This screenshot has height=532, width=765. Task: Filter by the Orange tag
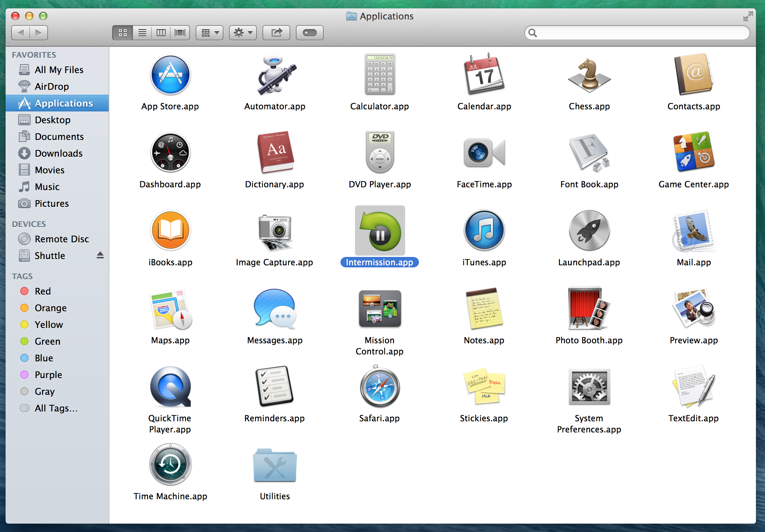[x=57, y=308]
